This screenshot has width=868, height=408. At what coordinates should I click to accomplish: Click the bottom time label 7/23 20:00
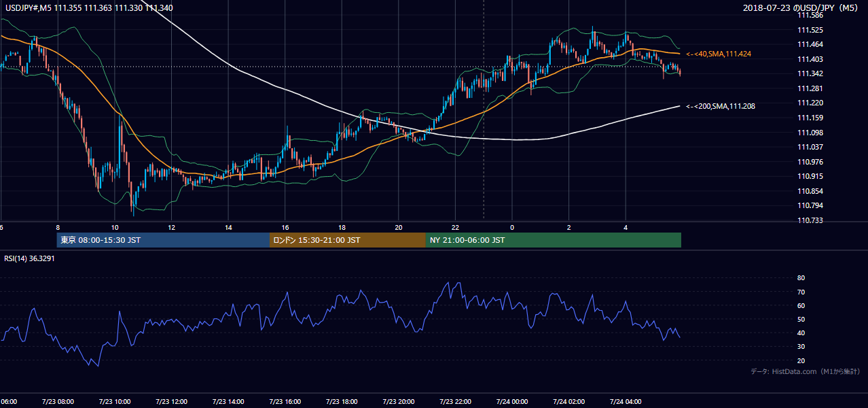tap(399, 402)
